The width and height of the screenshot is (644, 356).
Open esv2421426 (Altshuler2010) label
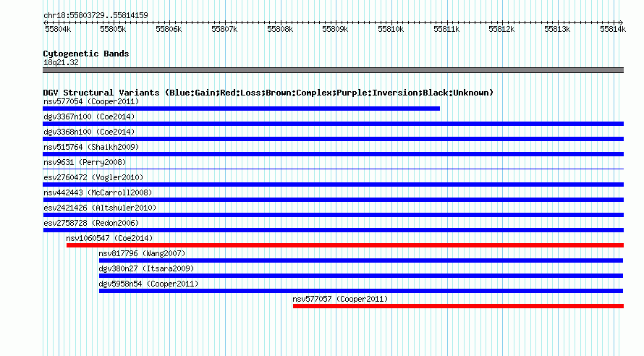point(100,208)
